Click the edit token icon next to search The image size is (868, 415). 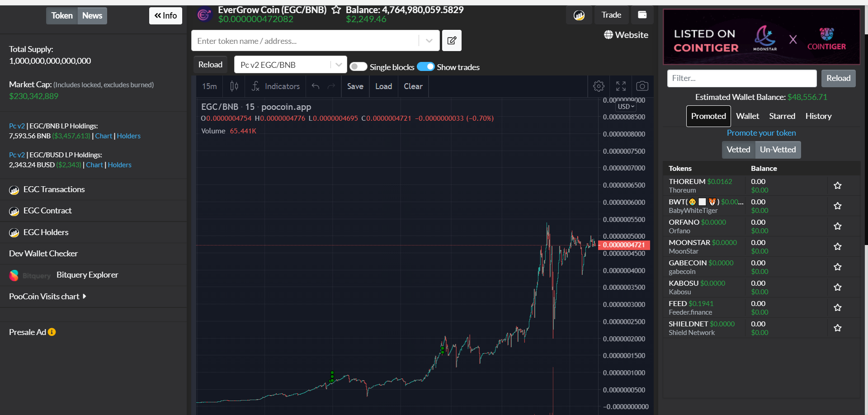click(x=452, y=41)
